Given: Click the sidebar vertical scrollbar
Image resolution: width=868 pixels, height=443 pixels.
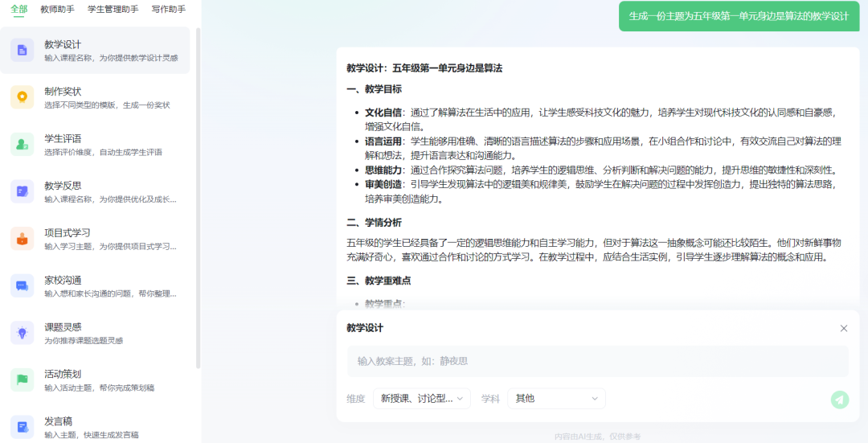Looking at the screenshot, I should pos(199,199).
